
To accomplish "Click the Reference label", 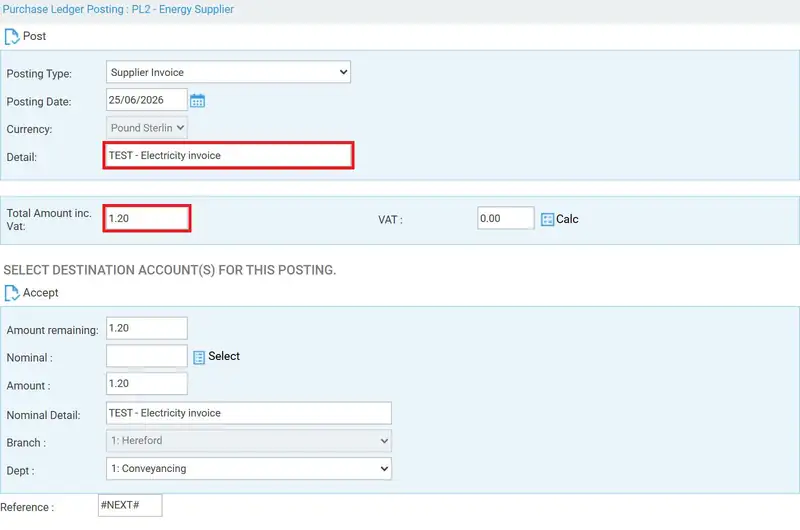I will 27,507.
